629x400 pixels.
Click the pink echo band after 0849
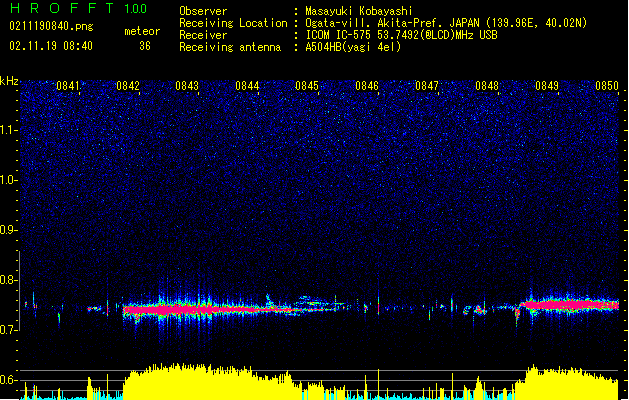point(572,305)
